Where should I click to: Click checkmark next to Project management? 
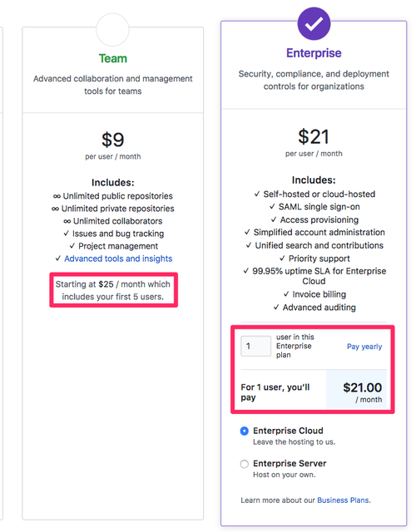pos(72,246)
